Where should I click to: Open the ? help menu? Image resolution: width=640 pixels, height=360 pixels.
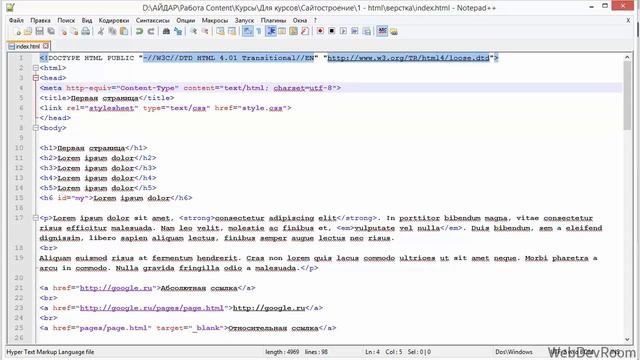coord(315,20)
